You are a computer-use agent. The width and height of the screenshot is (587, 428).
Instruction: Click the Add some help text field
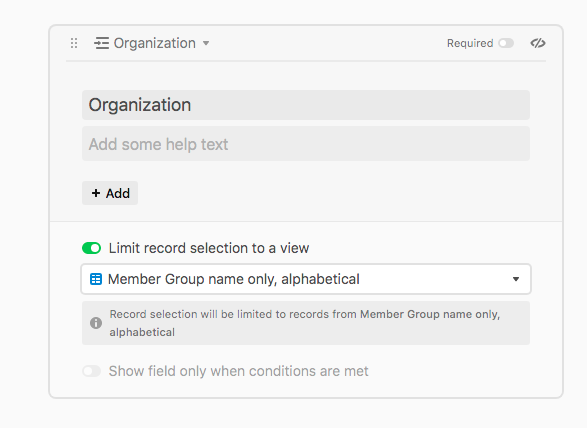pyautogui.click(x=306, y=144)
